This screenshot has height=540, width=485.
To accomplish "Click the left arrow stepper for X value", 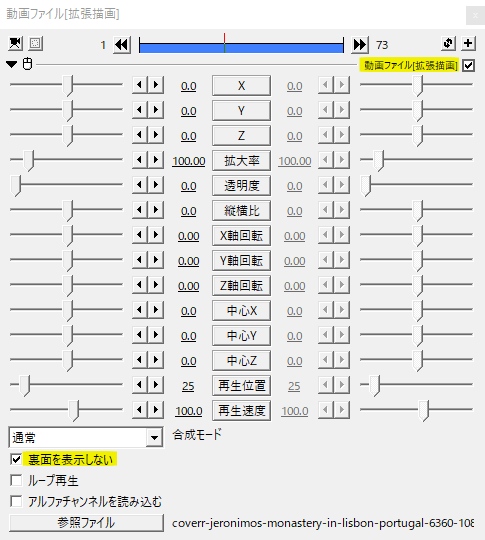I will point(140,85).
